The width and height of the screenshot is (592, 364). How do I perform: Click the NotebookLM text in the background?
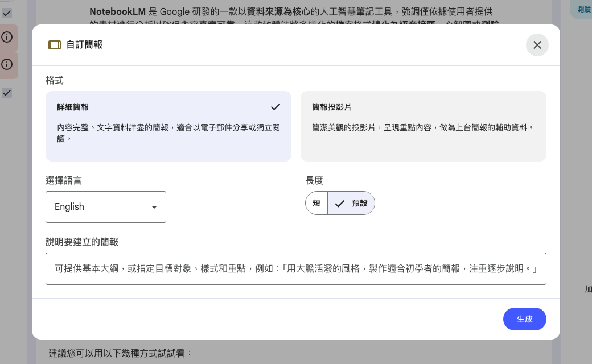click(117, 12)
